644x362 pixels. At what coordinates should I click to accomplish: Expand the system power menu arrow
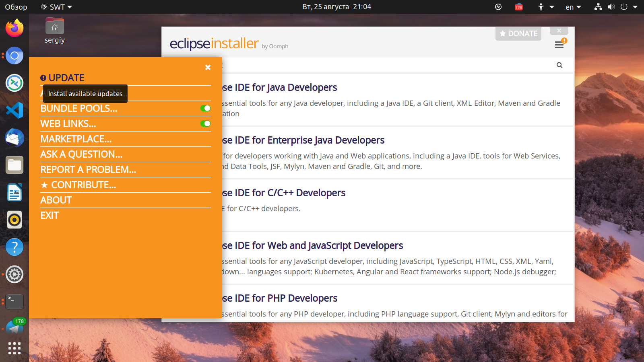[x=635, y=7]
